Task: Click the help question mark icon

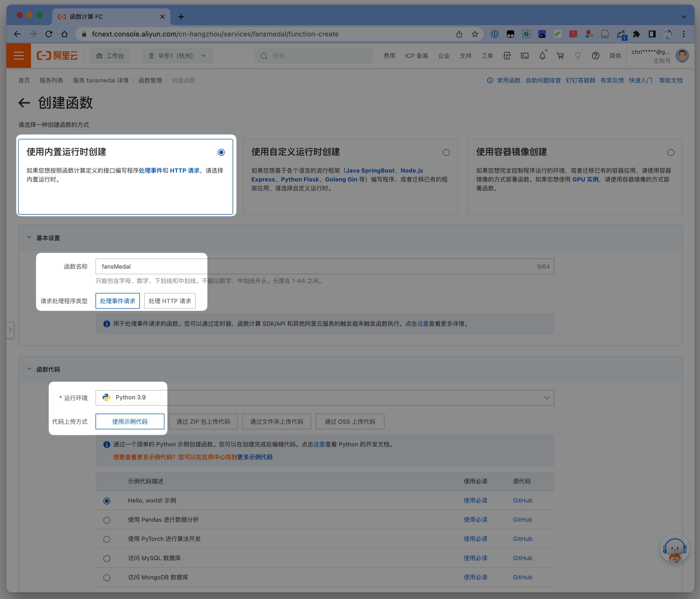Action: (595, 56)
